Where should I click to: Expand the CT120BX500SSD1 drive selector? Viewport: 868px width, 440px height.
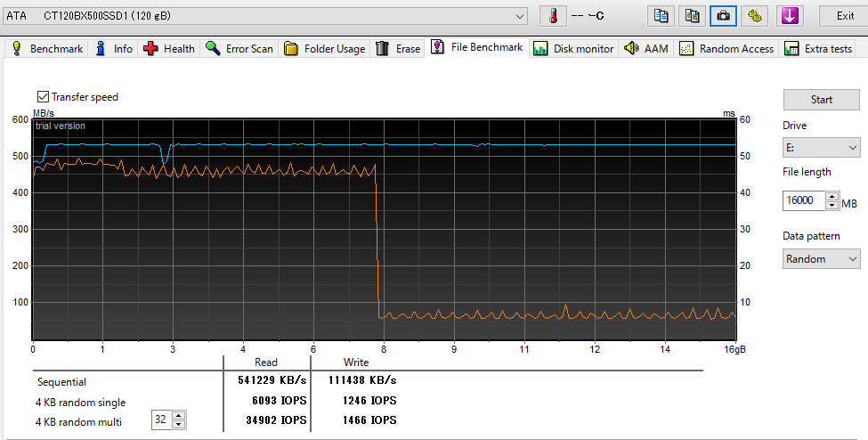[x=265, y=16]
